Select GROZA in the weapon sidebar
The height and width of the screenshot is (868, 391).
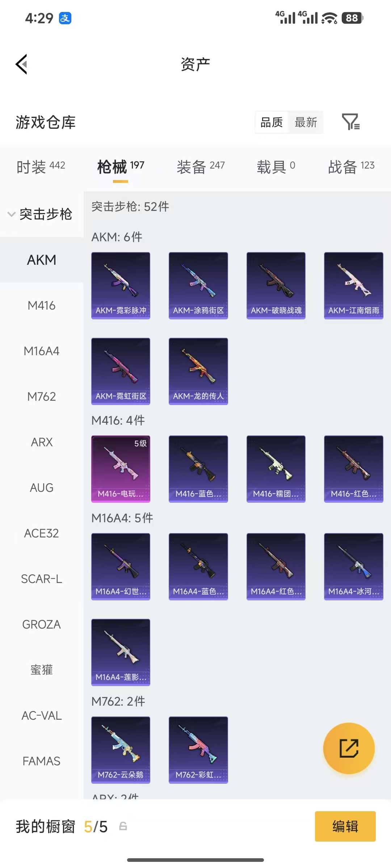(x=42, y=625)
